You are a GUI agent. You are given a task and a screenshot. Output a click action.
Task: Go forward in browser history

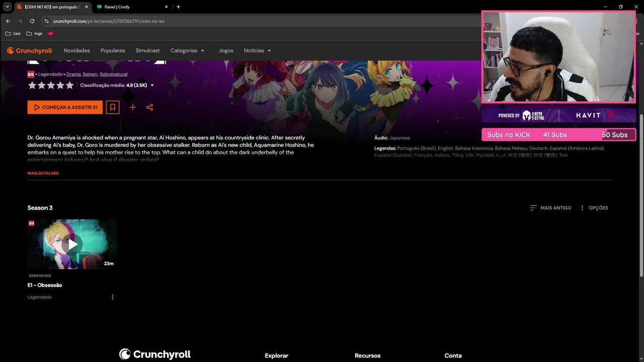[x=20, y=21]
